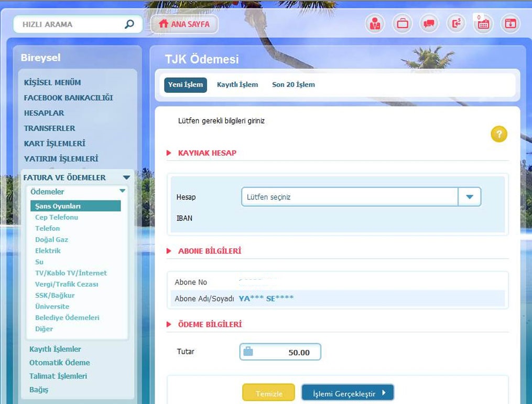Open Kayıtlı İşlemler in sidebar
Image resolution: width=532 pixels, height=404 pixels.
click(x=56, y=349)
